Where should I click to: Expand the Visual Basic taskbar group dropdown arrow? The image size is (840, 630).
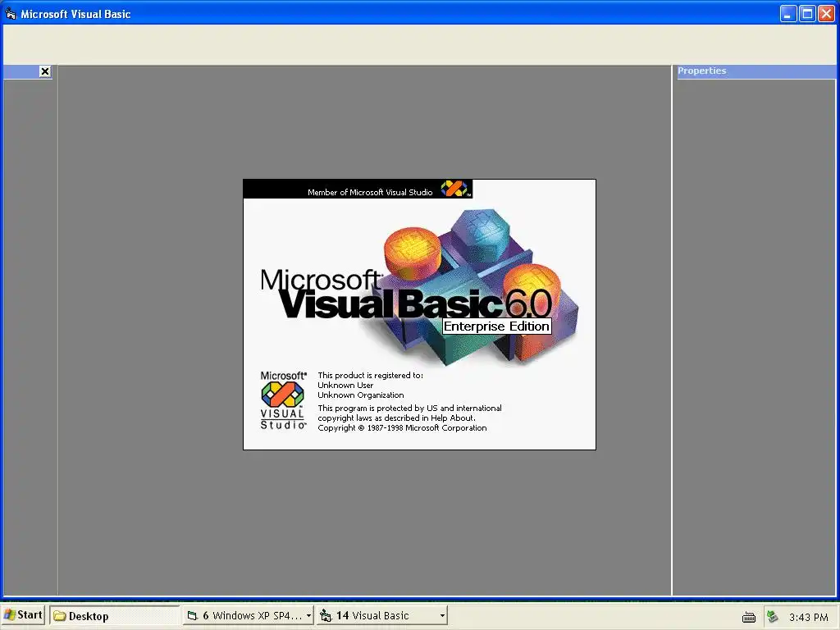(442, 615)
